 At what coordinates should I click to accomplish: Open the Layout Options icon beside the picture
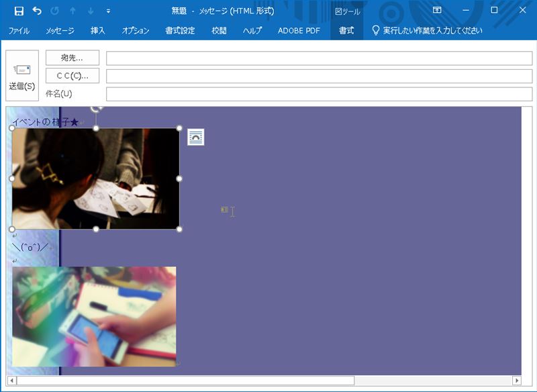tap(195, 137)
